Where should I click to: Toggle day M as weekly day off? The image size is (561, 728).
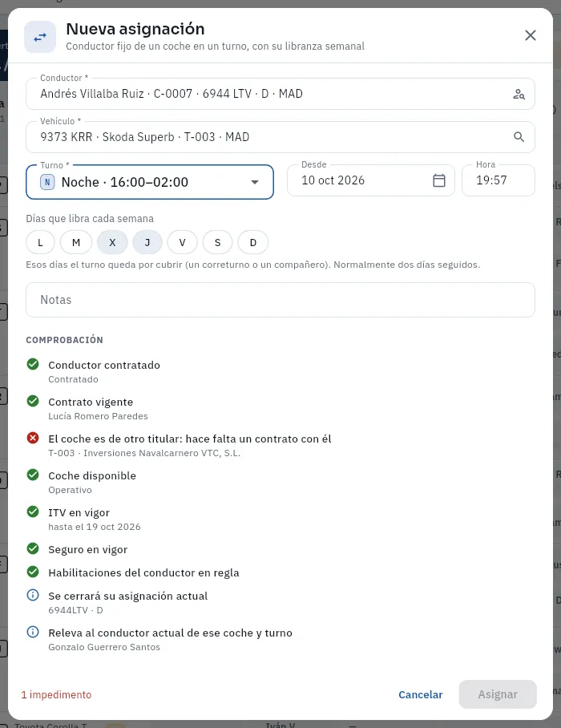[x=76, y=242]
